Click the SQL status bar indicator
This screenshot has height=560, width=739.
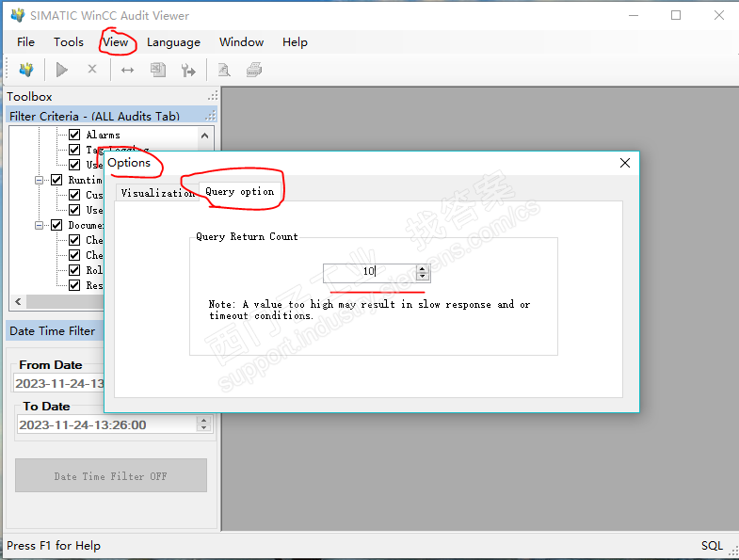[711, 545]
